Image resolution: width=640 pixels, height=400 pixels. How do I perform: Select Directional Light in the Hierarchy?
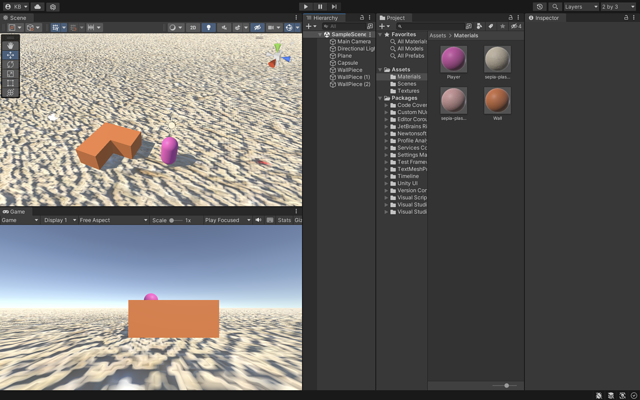352,49
